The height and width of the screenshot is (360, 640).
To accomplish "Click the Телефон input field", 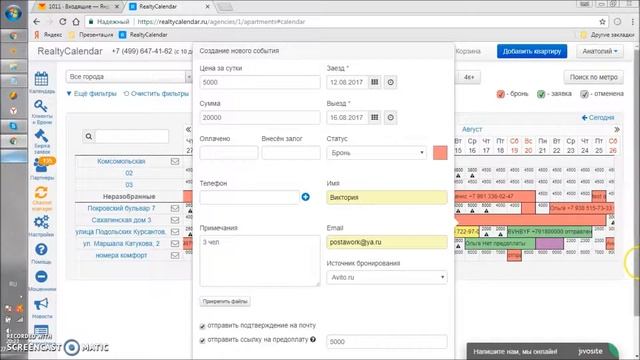I will click(x=249, y=197).
